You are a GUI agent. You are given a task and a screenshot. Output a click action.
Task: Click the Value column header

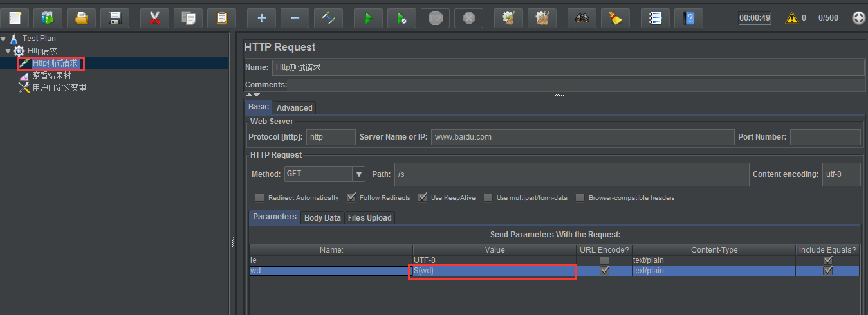(x=495, y=249)
